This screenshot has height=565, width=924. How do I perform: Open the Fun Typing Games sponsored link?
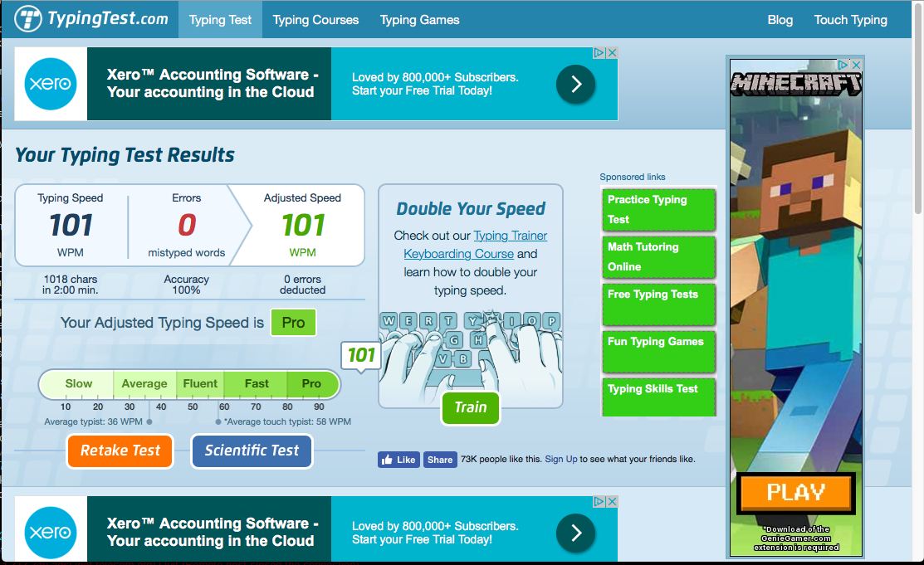(x=659, y=351)
